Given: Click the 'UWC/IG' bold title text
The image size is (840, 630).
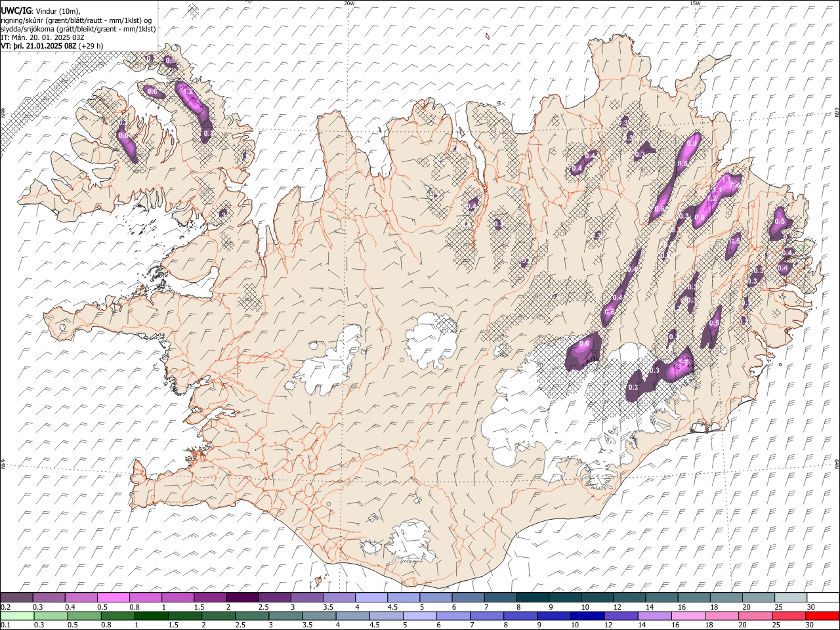Looking at the screenshot, I should point(16,10).
